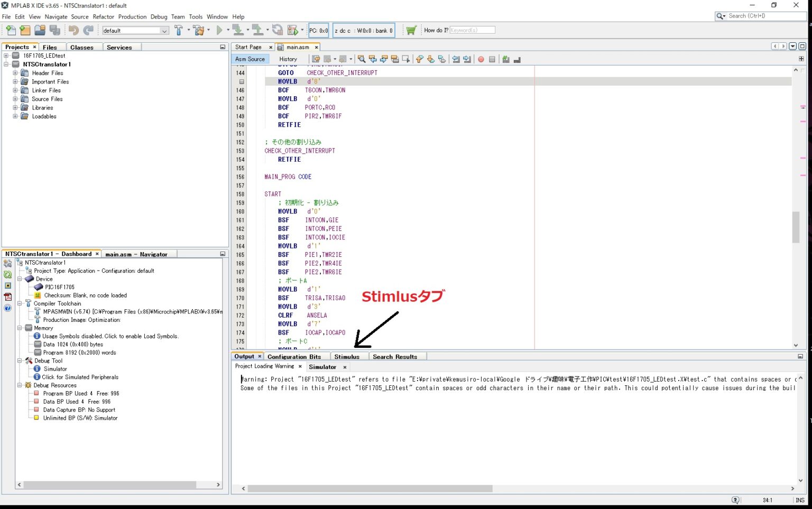
Task: Open the Microchip store cart icon
Action: pyautogui.click(x=411, y=31)
